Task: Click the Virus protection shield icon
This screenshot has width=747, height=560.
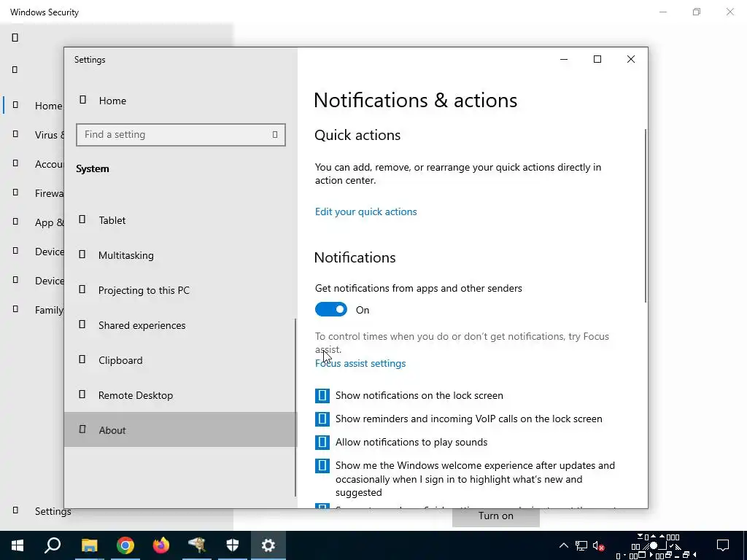Action: pos(15,134)
